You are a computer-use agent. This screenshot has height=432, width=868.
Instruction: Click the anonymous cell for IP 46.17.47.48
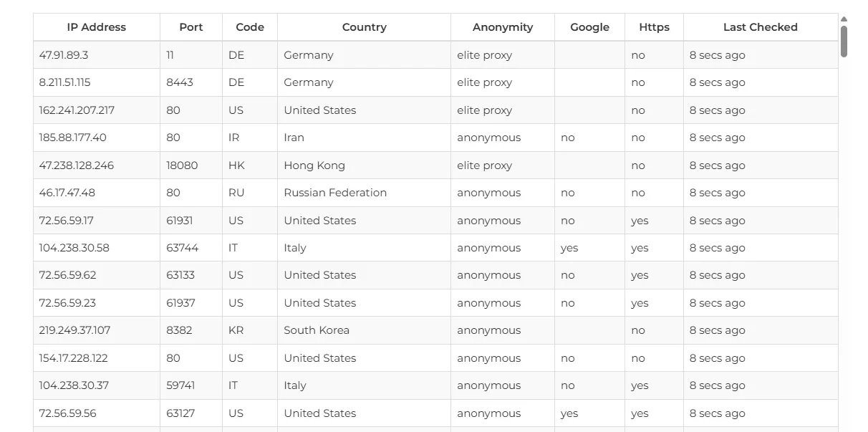[x=489, y=192]
